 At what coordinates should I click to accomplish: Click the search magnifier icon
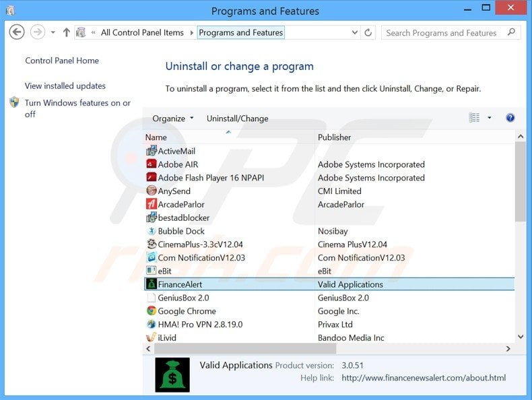[x=511, y=32]
